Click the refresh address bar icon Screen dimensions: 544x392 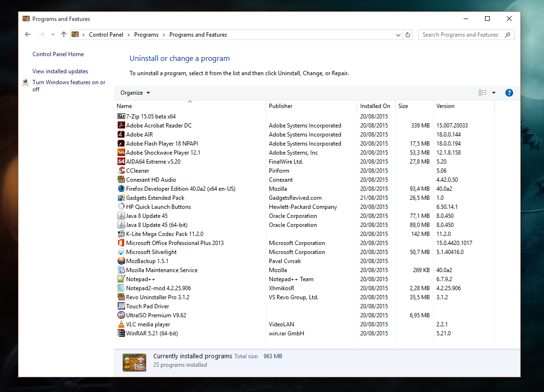tap(408, 35)
